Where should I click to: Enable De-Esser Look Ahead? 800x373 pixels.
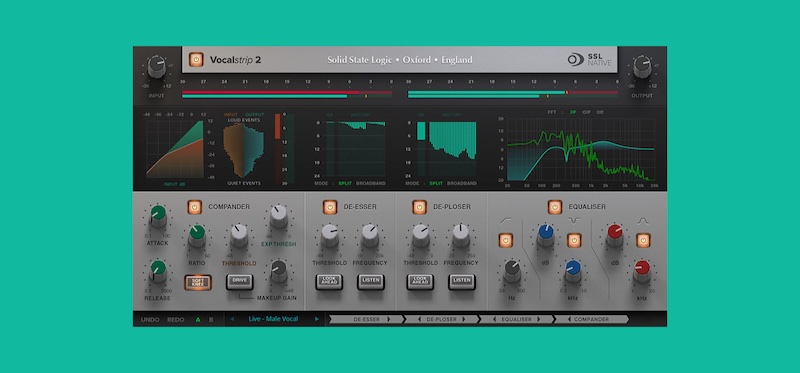[x=329, y=282]
